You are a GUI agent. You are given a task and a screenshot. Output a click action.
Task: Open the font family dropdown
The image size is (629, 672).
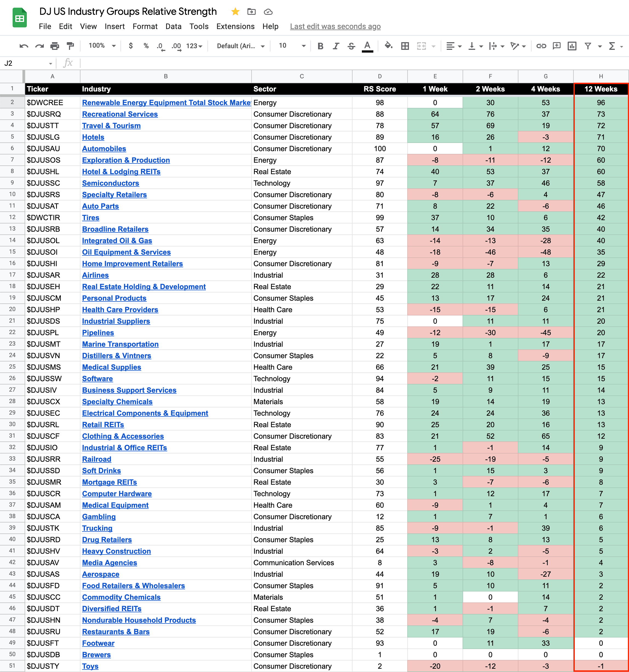[241, 46]
